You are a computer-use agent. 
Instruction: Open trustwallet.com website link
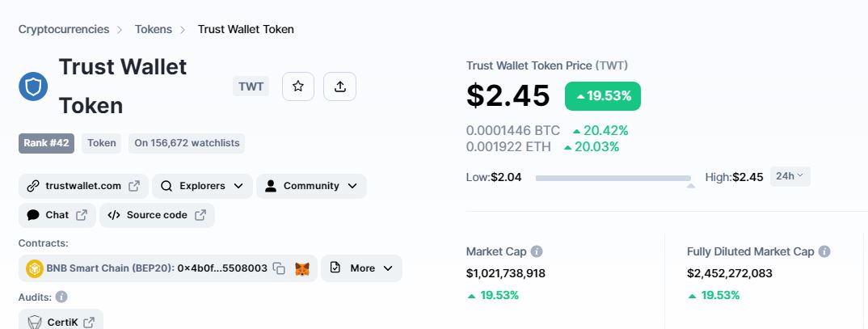click(x=83, y=186)
